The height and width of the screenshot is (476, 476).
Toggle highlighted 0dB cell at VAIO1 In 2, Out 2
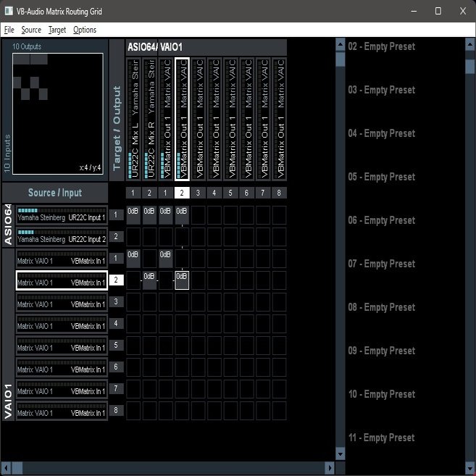182,280
